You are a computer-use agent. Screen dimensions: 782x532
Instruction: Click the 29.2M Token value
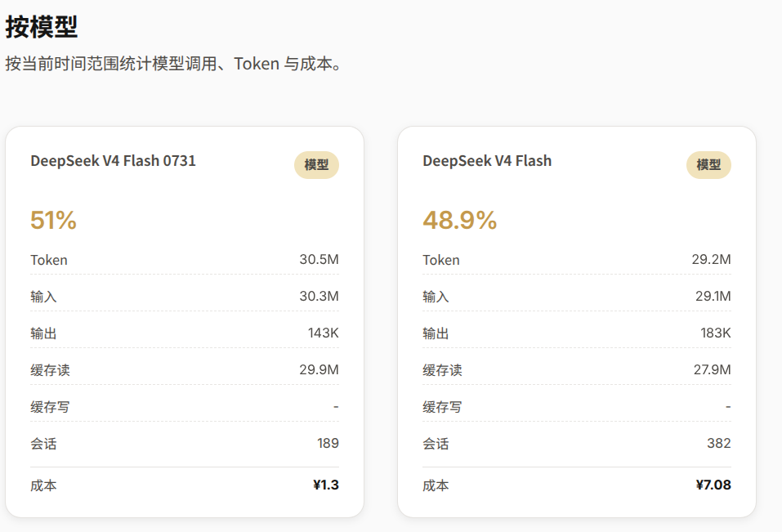coord(711,259)
